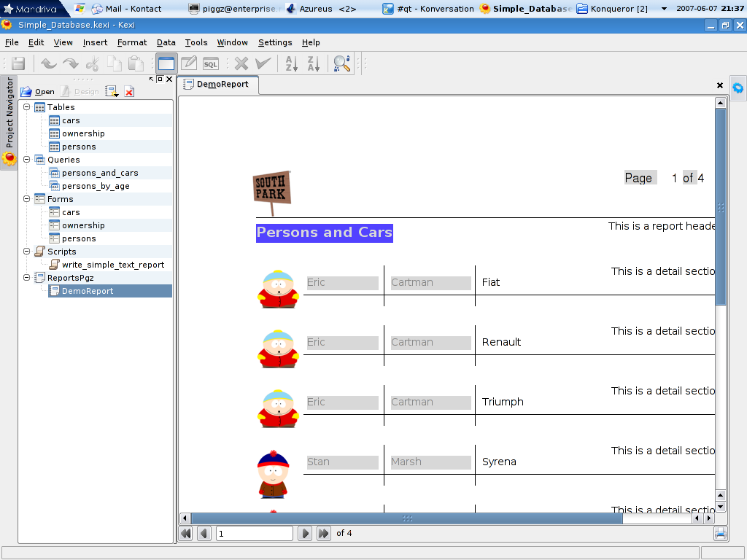This screenshot has height=560, width=747.
Task: Open the File menu
Action: 12,42
